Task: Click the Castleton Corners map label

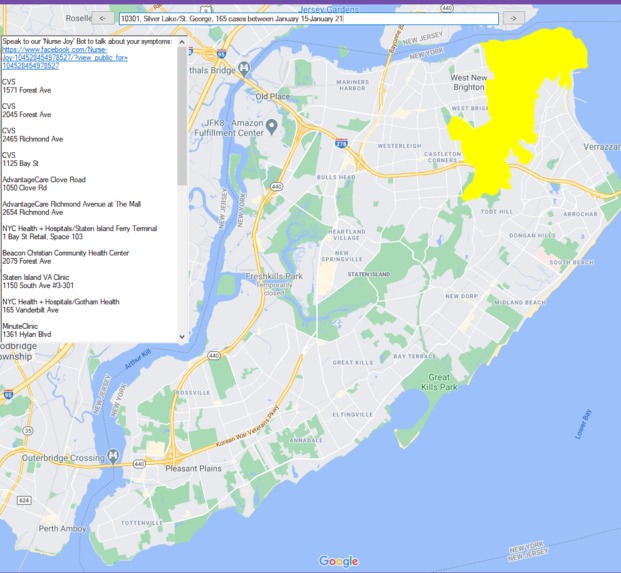Action: [x=442, y=157]
